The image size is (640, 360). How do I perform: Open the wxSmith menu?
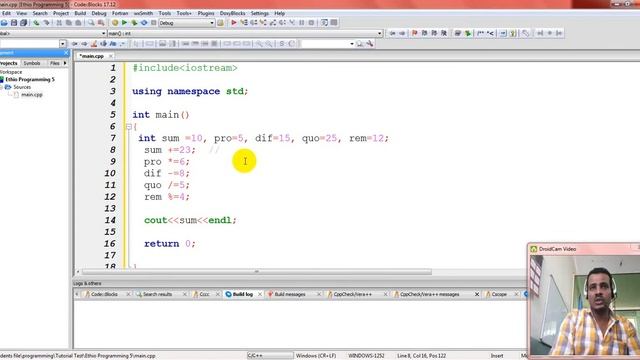(x=143, y=13)
